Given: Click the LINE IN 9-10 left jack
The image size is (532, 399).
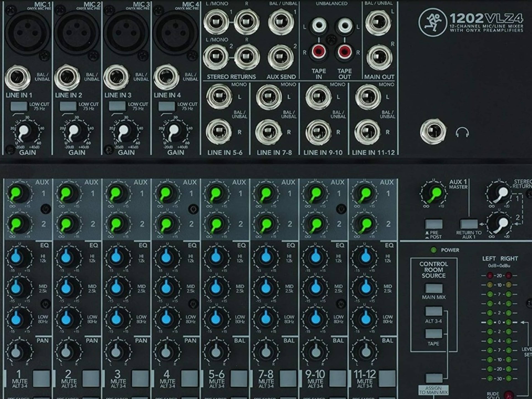Looking at the screenshot, I should 318,97.
